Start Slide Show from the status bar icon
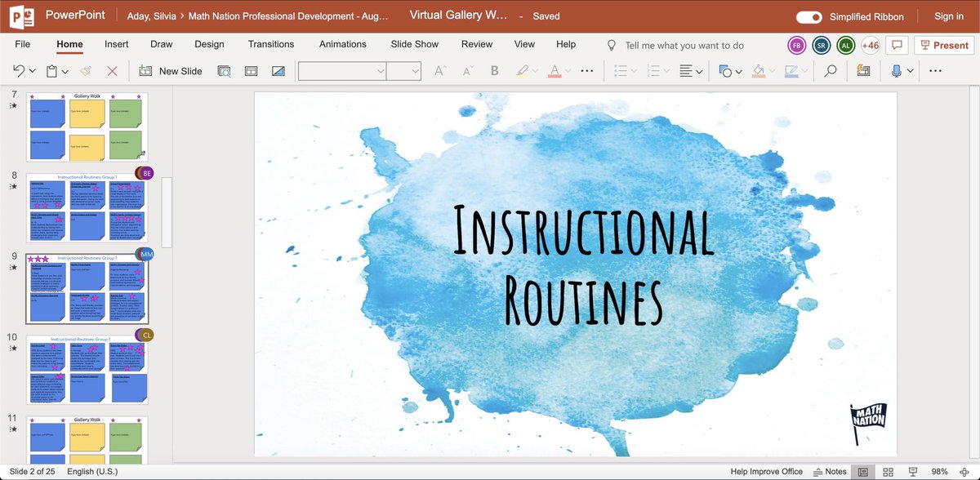Image resolution: width=980 pixels, height=480 pixels. pyautogui.click(x=913, y=471)
